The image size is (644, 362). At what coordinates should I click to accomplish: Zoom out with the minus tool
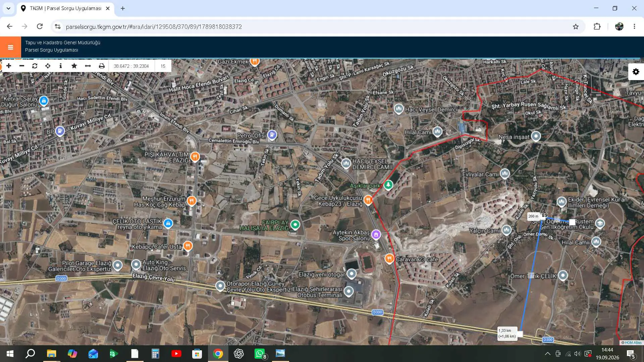click(x=22, y=66)
